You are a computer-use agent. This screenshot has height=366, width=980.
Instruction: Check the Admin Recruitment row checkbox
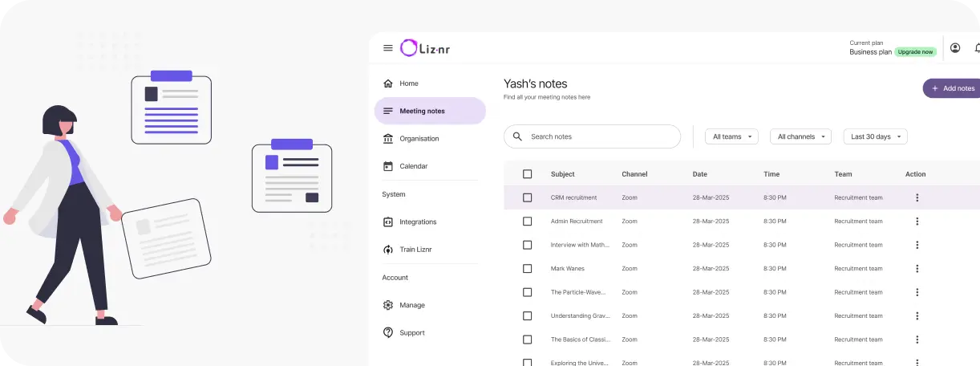point(527,222)
